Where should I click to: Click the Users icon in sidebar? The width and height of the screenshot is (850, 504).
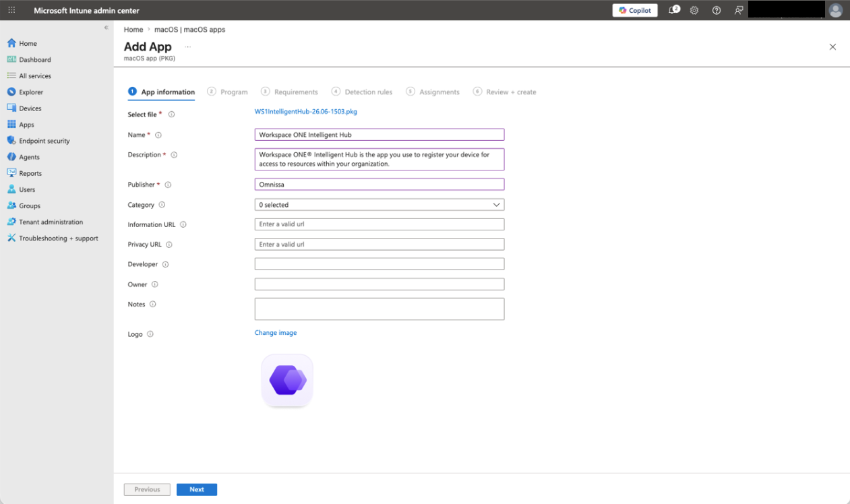point(11,189)
